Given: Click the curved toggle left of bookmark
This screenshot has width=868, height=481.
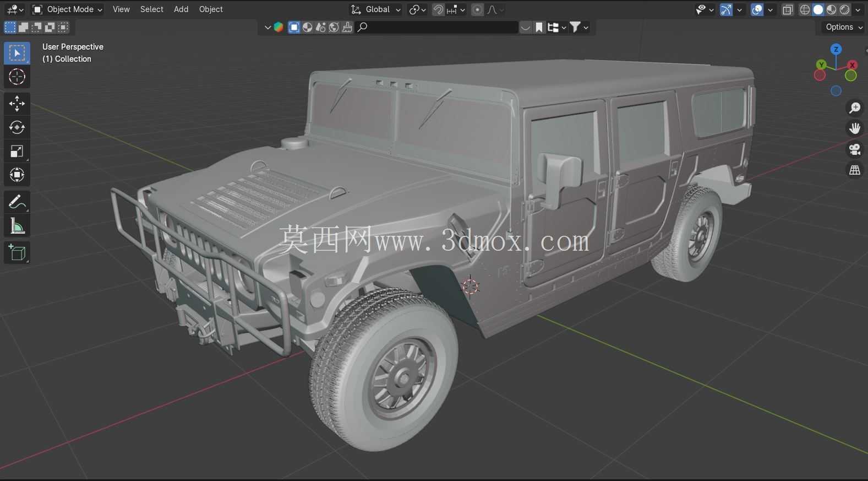Looking at the screenshot, I should click(x=526, y=27).
